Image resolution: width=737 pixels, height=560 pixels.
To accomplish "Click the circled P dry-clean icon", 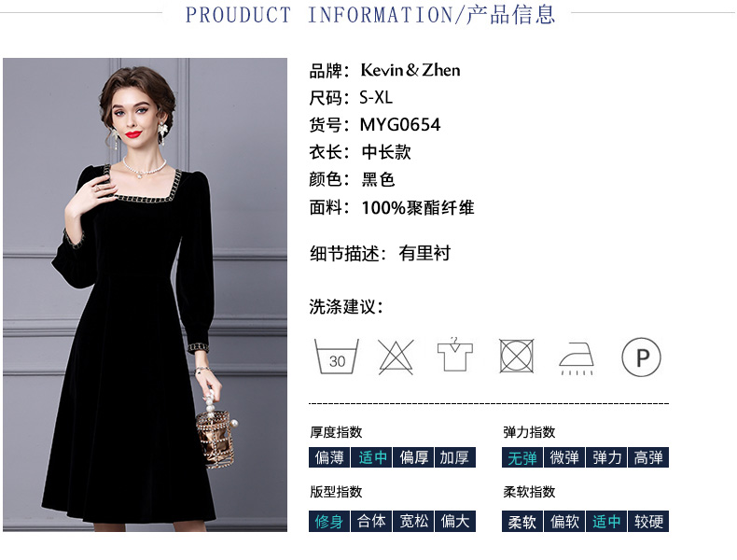I will 641,357.
